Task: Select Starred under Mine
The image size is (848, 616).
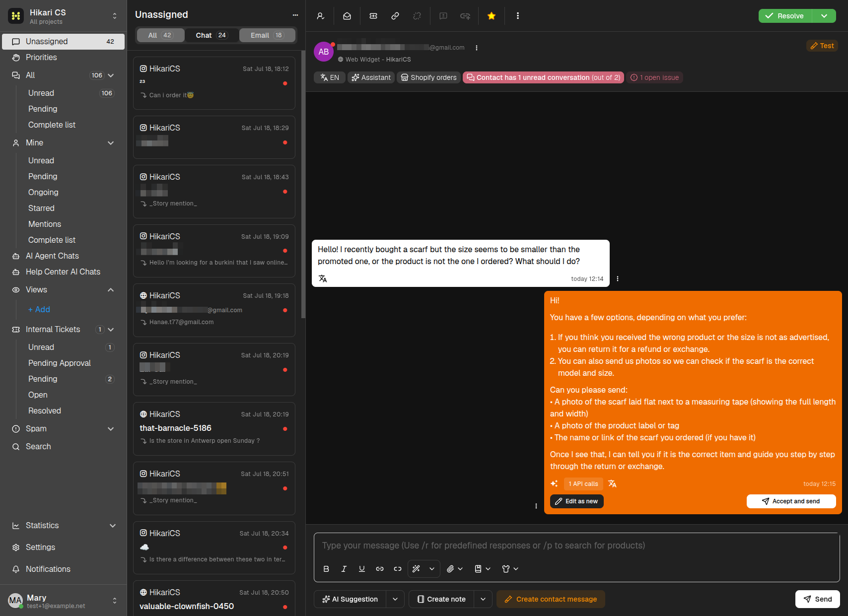Action: [41, 208]
